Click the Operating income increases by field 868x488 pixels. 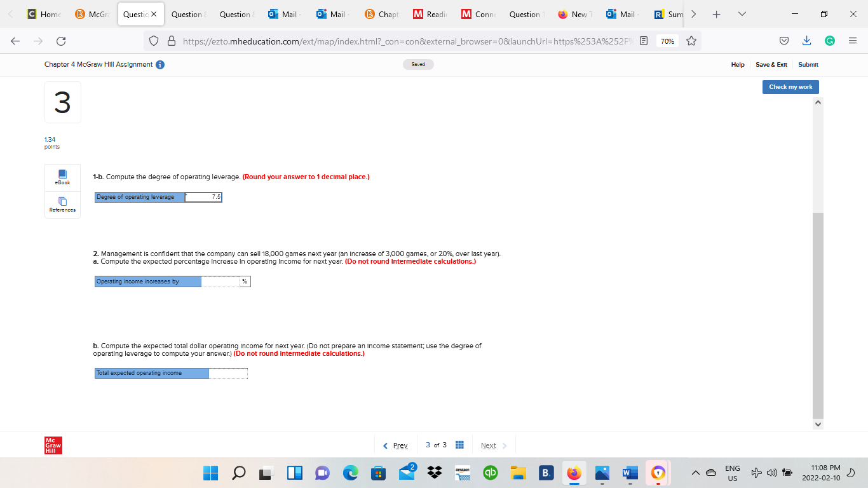coord(220,281)
